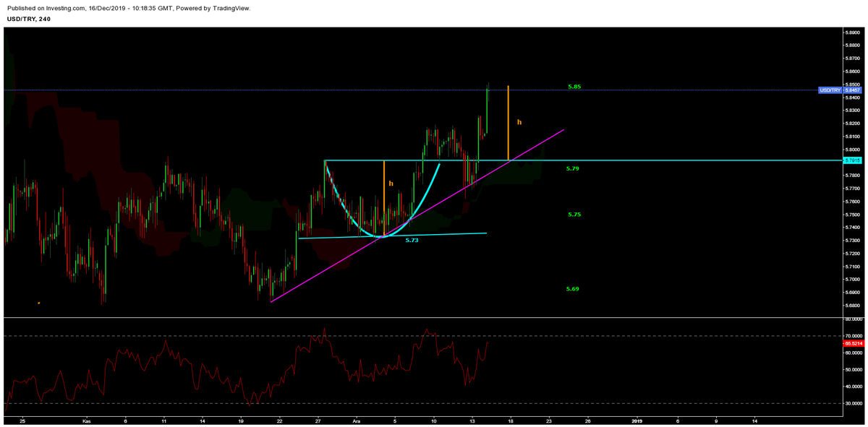Click the 'USD/TRY, 240' chart title
Image resolution: width=868 pixels, height=427 pixels.
click(x=28, y=19)
